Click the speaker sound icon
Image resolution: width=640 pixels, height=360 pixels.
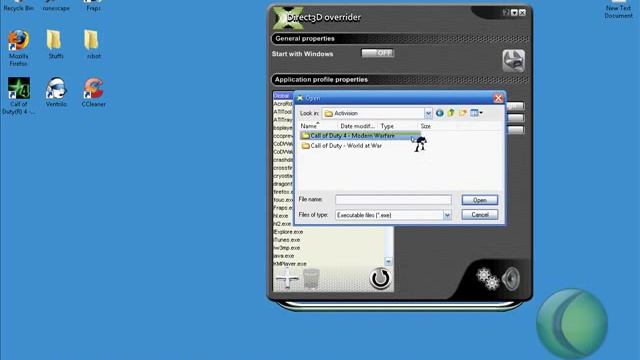[x=511, y=279]
